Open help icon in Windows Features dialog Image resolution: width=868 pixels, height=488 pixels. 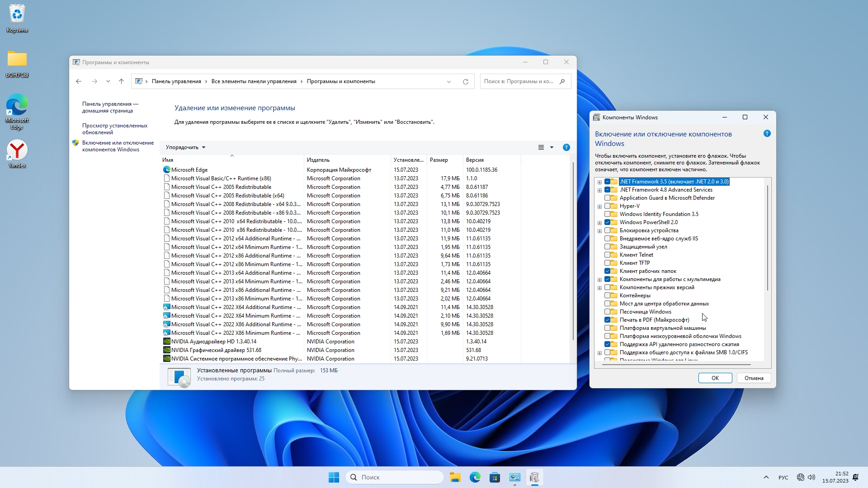point(767,134)
